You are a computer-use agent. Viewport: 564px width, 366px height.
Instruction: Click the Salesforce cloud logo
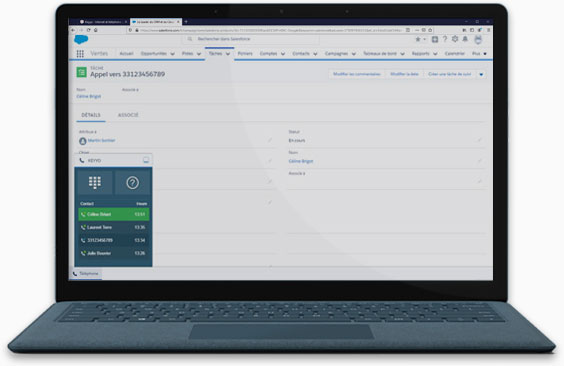pos(81,39)
